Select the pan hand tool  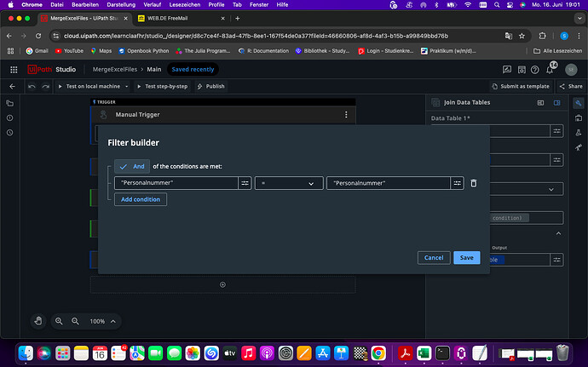[38, 321]
